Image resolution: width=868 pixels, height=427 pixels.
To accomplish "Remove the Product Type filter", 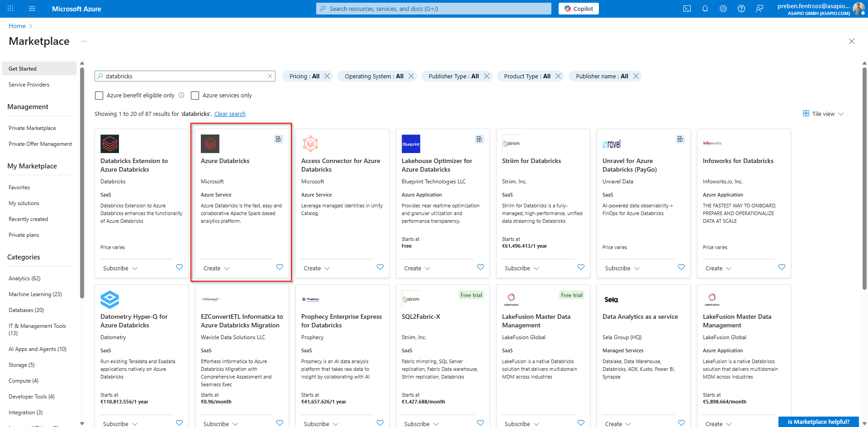I will (x=558, y=76).
